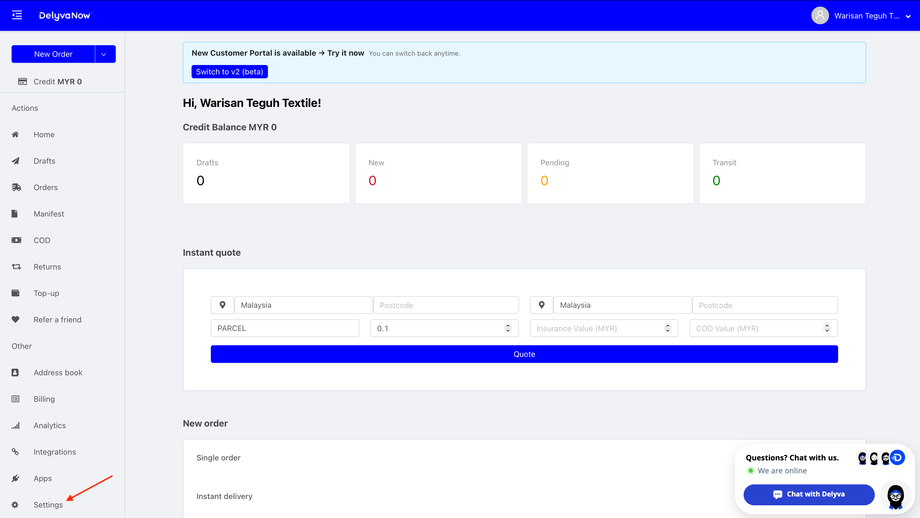Open the Analytics menu item
This screenshot has height=518, width=920.
click(49, 425)
